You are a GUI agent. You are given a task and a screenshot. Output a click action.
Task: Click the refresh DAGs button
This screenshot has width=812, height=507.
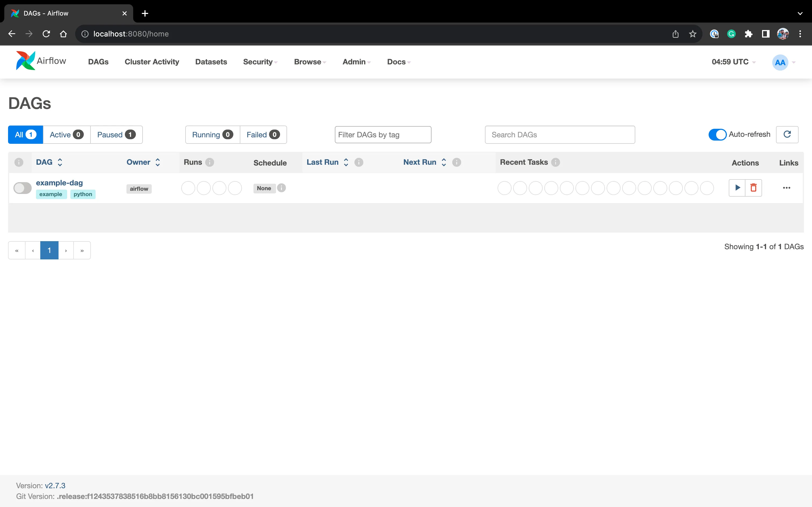pyautogui.click(x=788, y=134)
